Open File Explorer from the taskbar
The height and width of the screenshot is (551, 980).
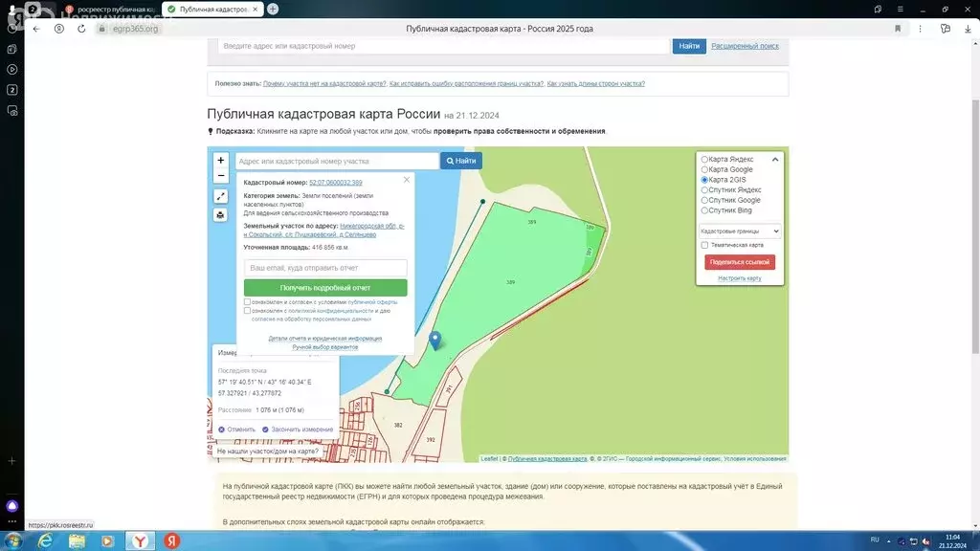pos(77,541)
